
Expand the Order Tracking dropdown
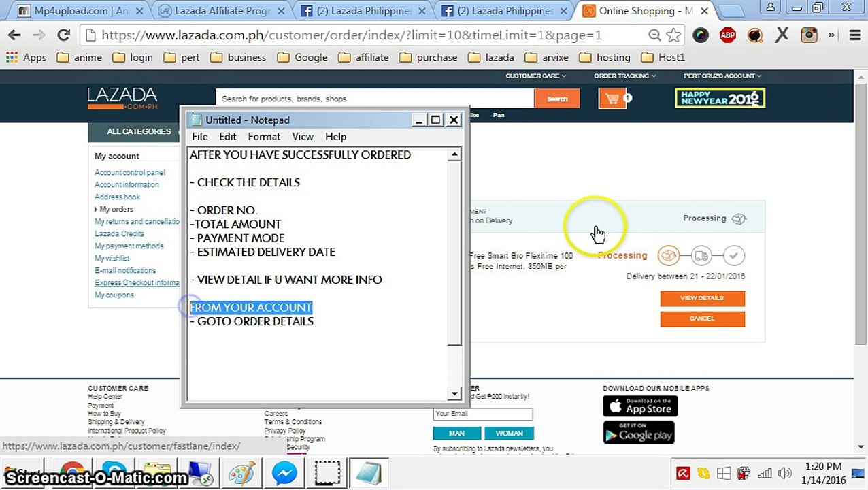click(x=624, y=76)
